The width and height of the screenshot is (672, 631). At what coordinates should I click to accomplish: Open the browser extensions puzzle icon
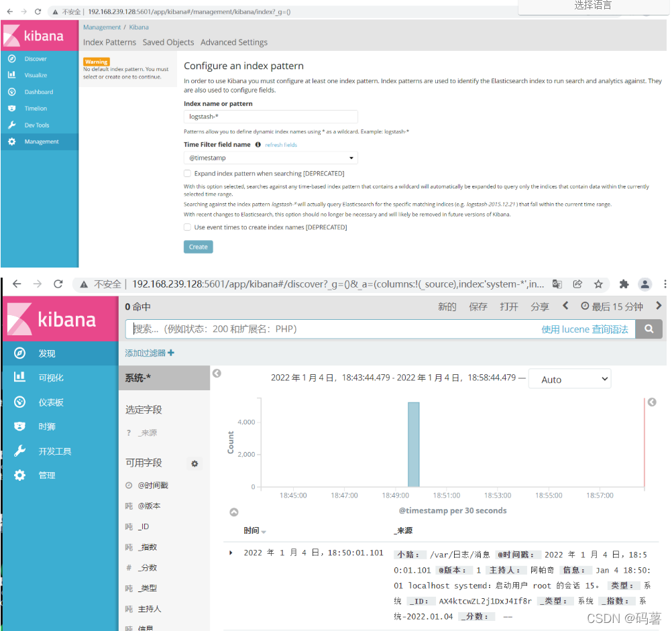click(624, 284)
